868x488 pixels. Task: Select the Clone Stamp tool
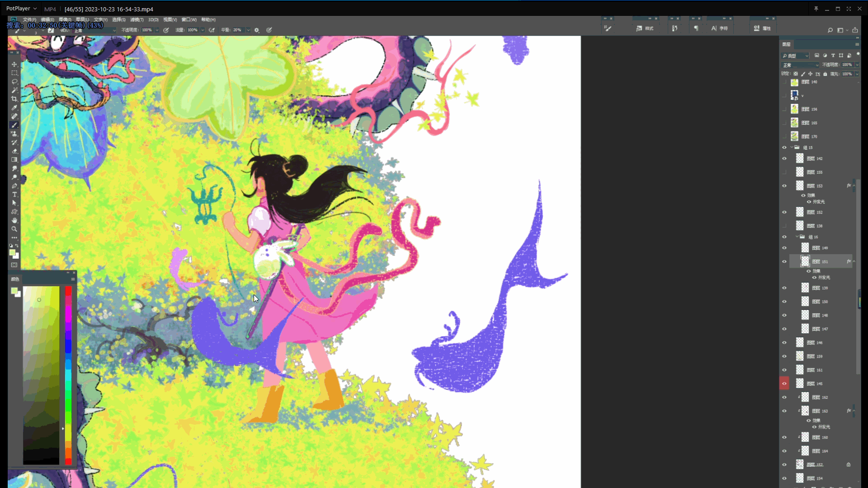click(14, 133)
